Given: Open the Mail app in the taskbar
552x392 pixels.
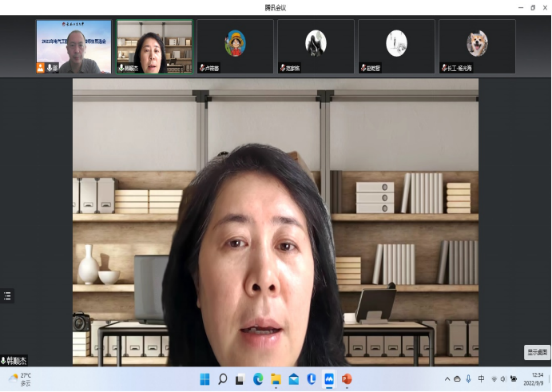Looking at the screenshot, I should [294, 379].
